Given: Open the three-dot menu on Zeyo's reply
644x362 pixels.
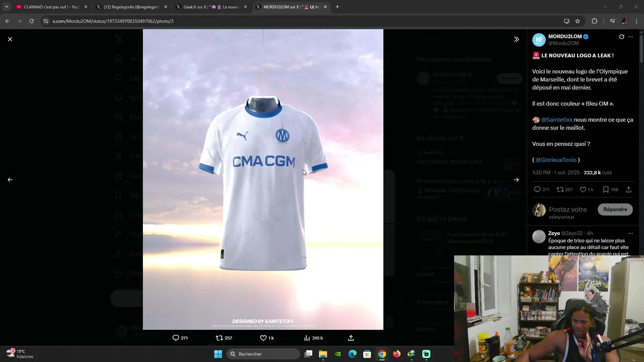Looking at the screenshot, I should pos(630,233).
